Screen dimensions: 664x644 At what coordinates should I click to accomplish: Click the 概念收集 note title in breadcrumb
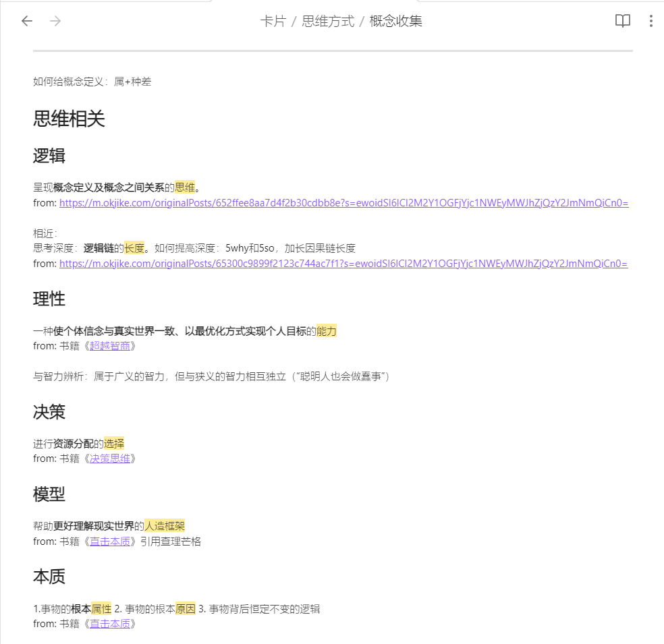point(396,21)
